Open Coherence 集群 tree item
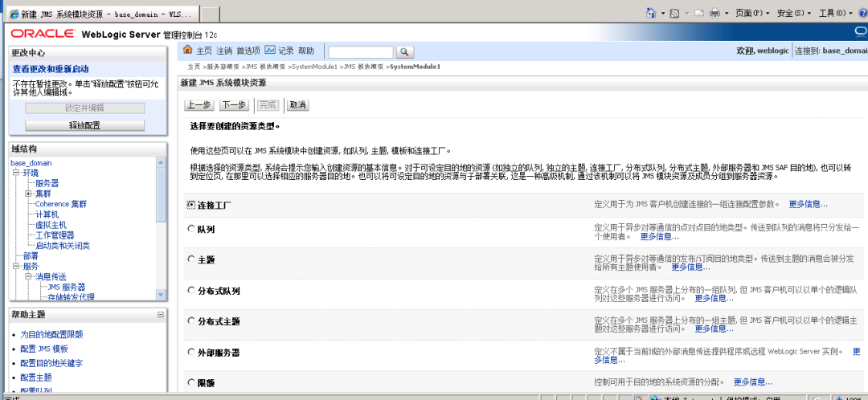 pyautogui.click(x=61, y=203)
